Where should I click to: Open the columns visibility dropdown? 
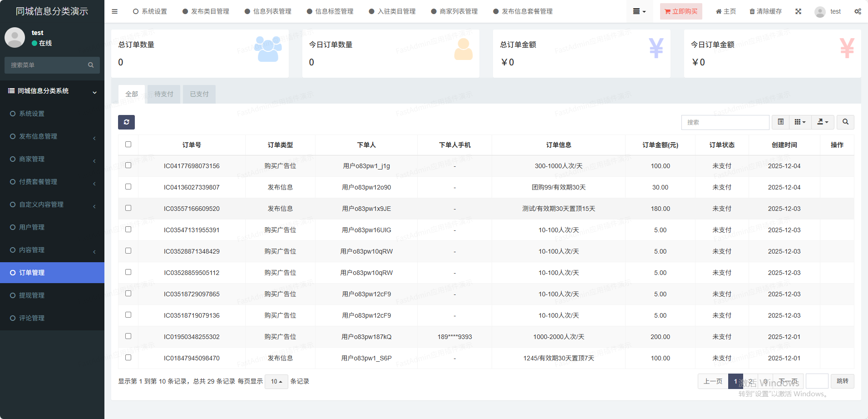[x=800, y=122]
